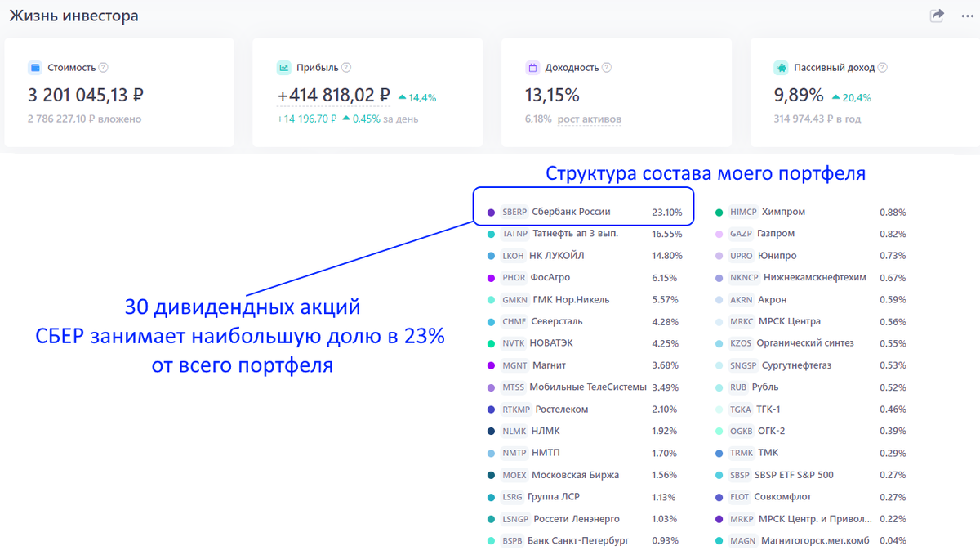Click the PHOR ticker badge

click(514, 278)
